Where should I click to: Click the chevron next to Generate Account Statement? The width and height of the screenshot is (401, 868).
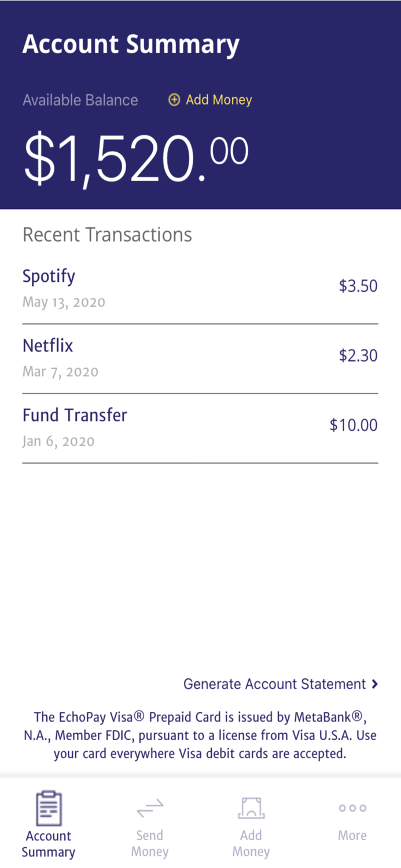click(375, 684)
